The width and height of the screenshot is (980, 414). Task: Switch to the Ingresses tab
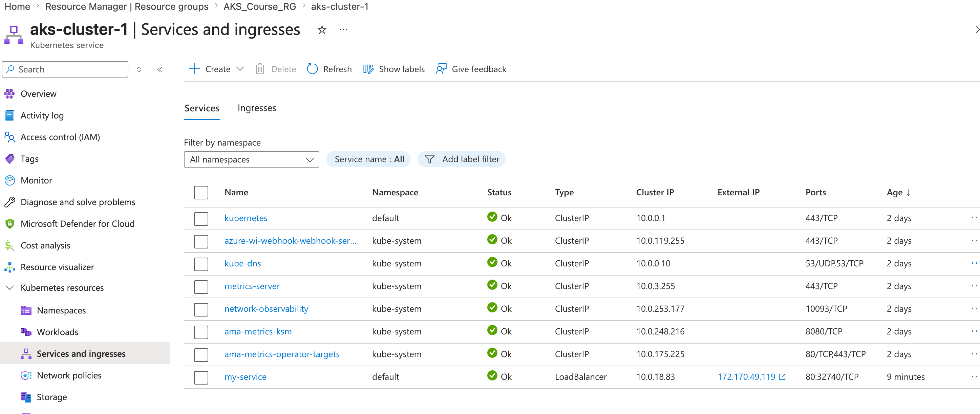tap(257, 108)
